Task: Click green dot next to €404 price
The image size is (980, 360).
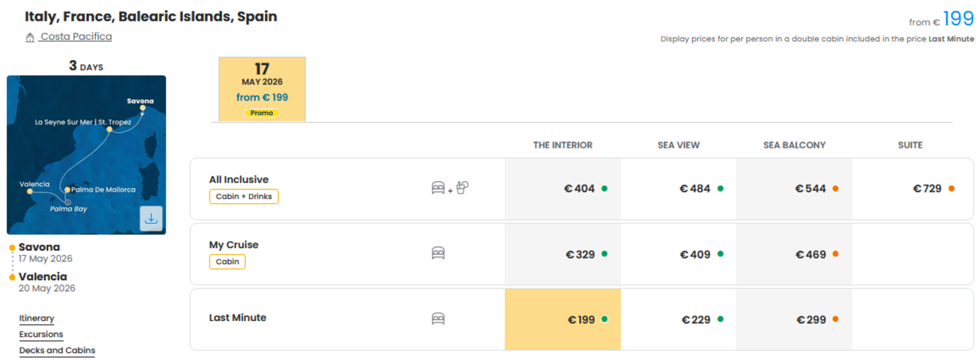Action: tap(605, 189)
